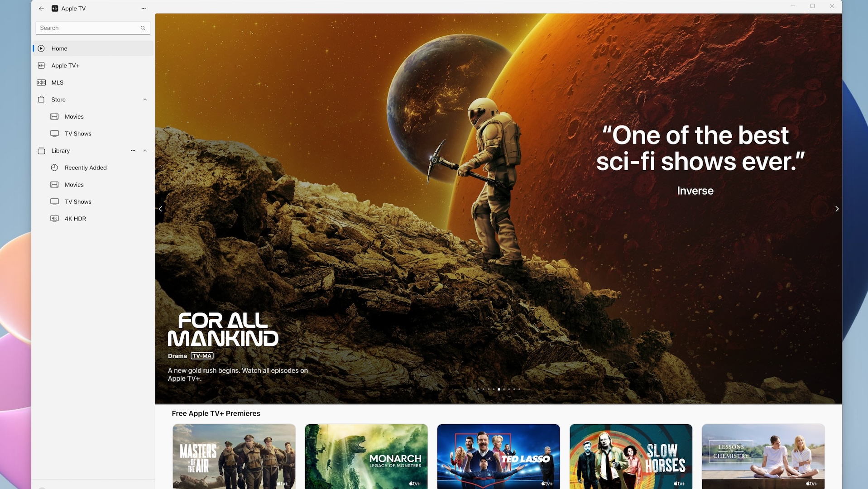Click the Inverse quote attribution
This screenshot has width=868, height=489.
point(695,191)
